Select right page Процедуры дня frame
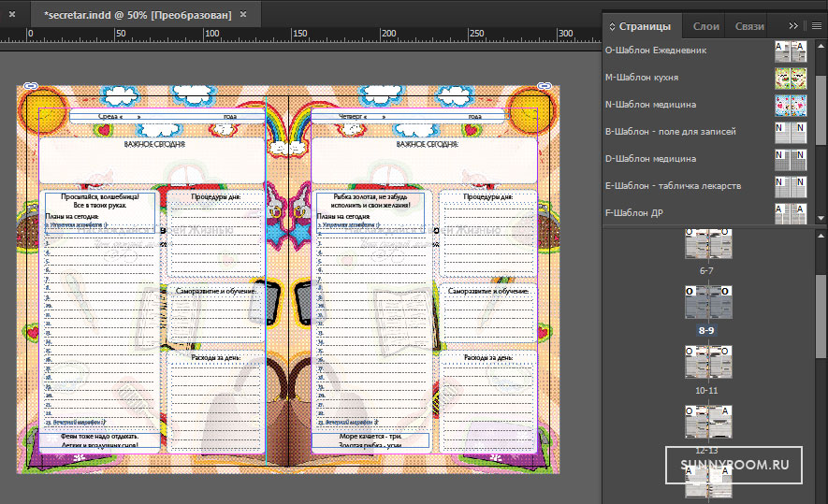828x504 pixels. pos(488,234)
